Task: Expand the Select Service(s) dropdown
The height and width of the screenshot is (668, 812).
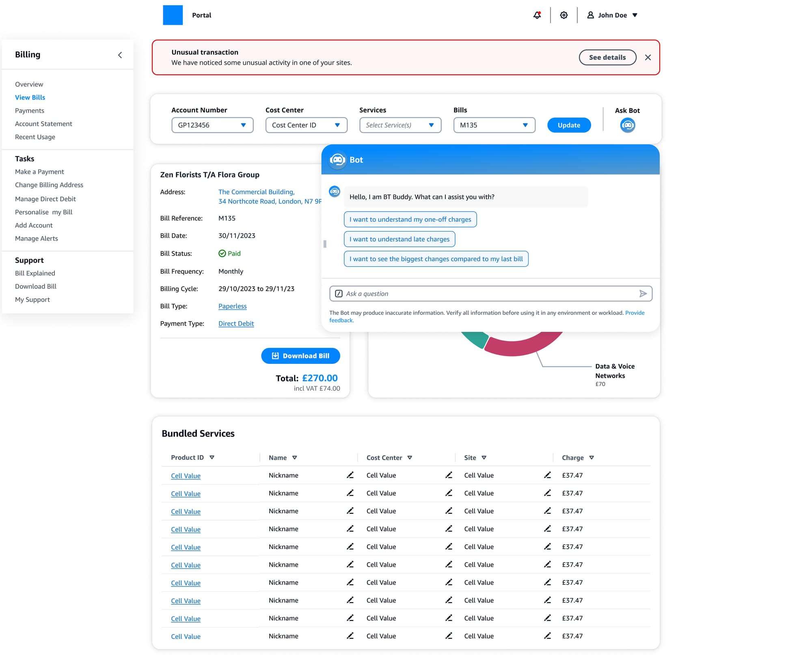Action: [x=400, y=125]
